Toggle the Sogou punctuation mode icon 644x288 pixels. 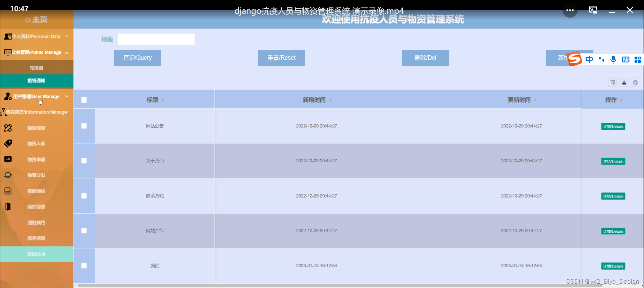tap(601, 60)
